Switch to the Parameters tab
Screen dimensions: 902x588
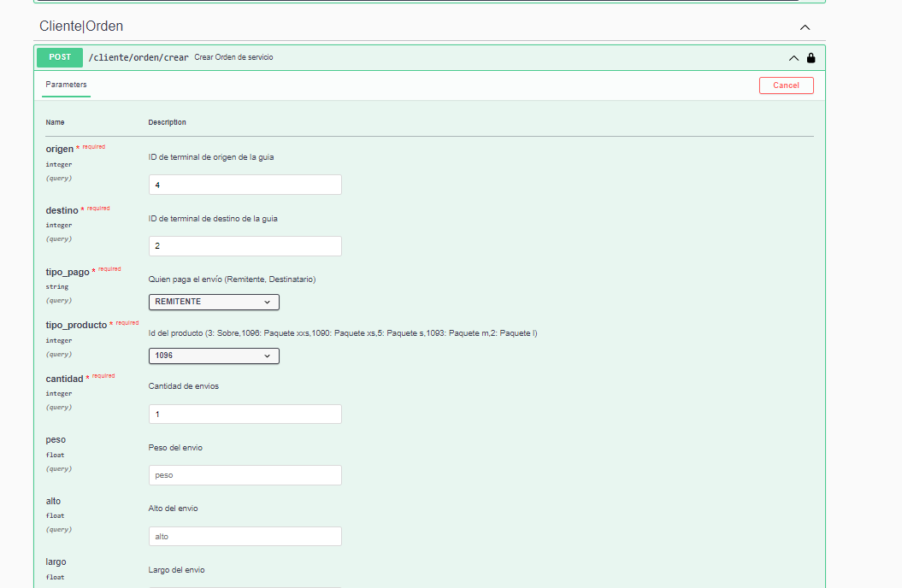(x=66, y=85)
